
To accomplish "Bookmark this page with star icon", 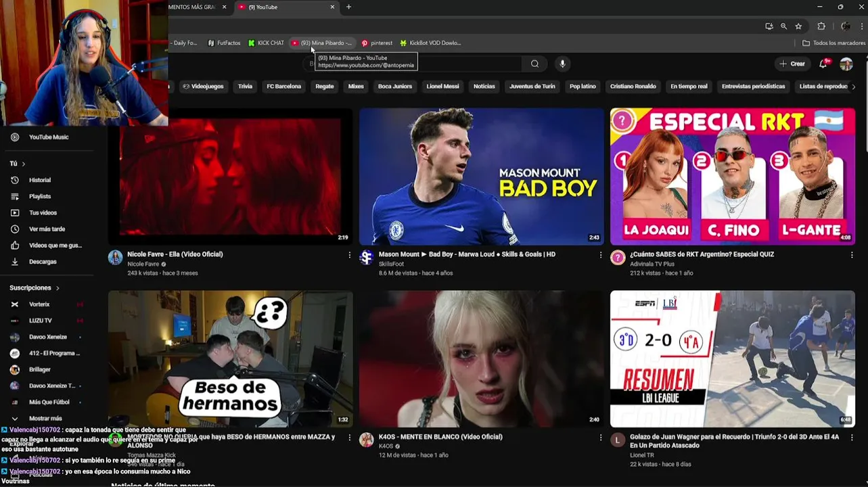I will click(798, 26).
